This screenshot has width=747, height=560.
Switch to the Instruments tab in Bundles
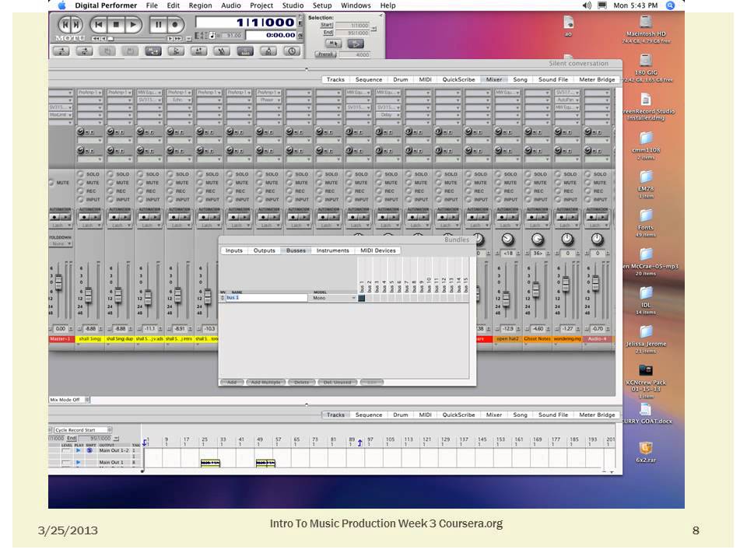pyautogui.click(x=332, y=250)
